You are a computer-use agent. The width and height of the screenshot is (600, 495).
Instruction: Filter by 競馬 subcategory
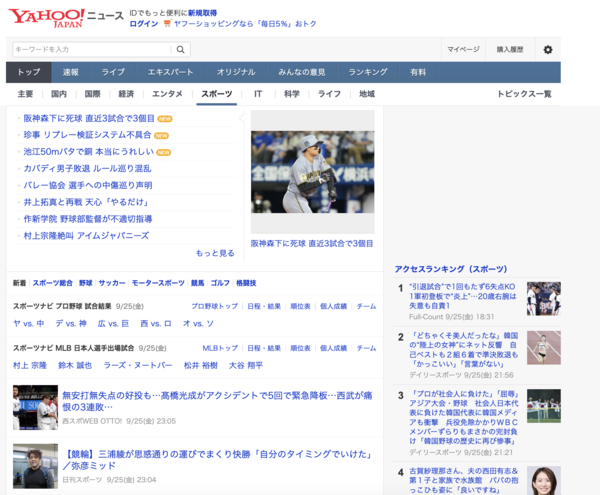click(197, 283)
